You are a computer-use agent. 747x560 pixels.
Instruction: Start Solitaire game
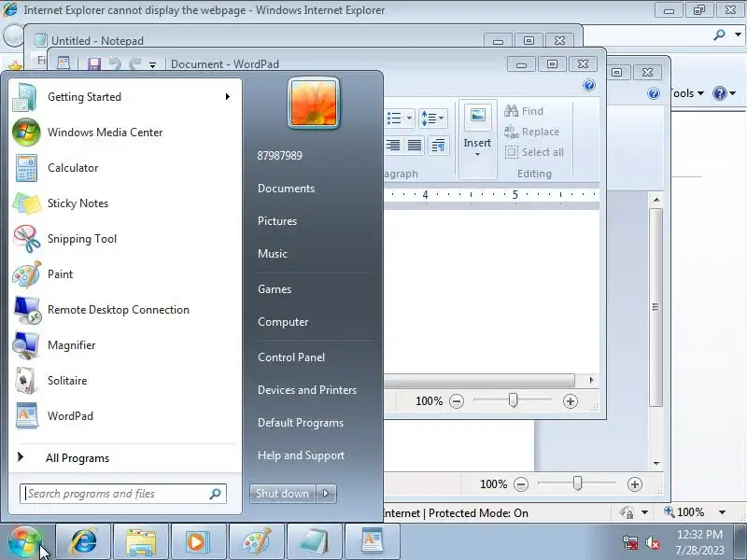pyautogui.click(x=124, y=381)
